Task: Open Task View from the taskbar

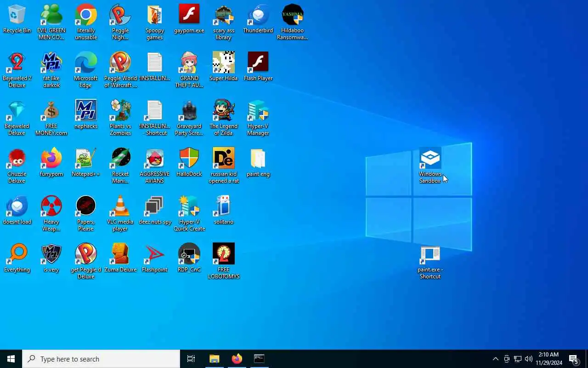Action: point(191,359)
